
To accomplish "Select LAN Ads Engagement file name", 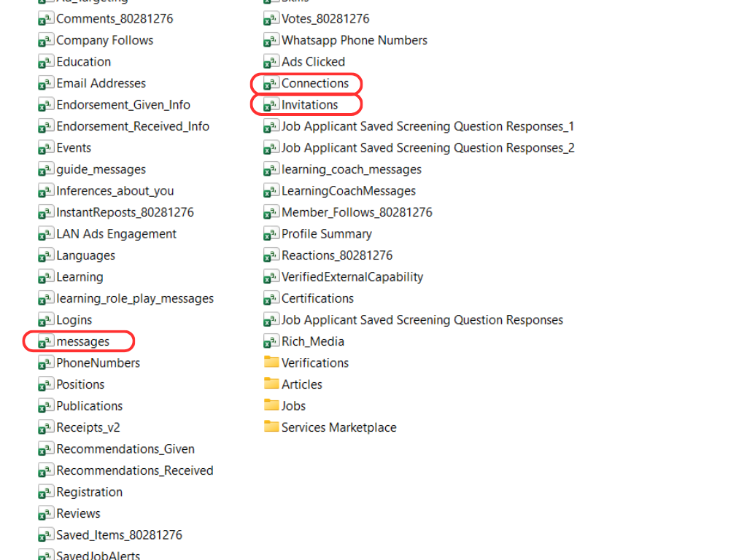I will (x=116, y=234).
